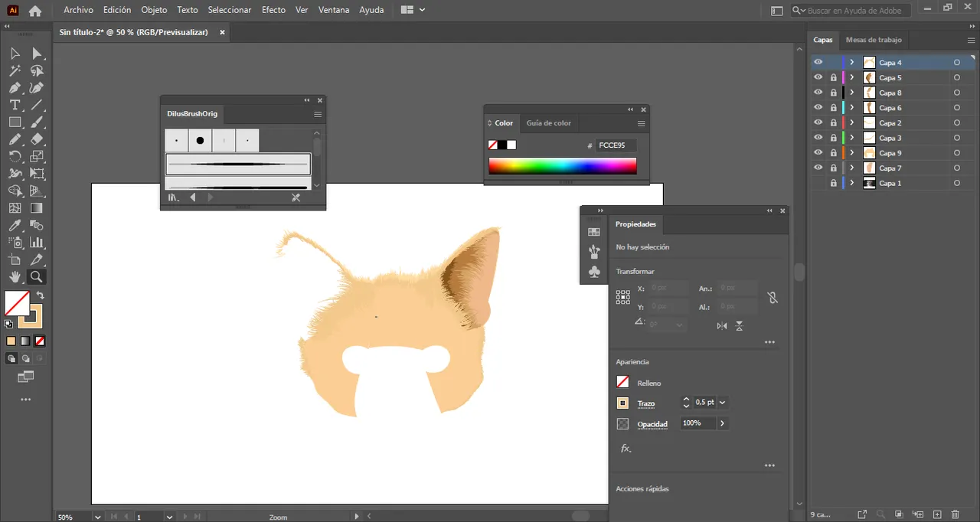The height and width of the screenshot is (522, 980).
Task: Select the Direct Selection tool
Action: [x=36, y=54]
